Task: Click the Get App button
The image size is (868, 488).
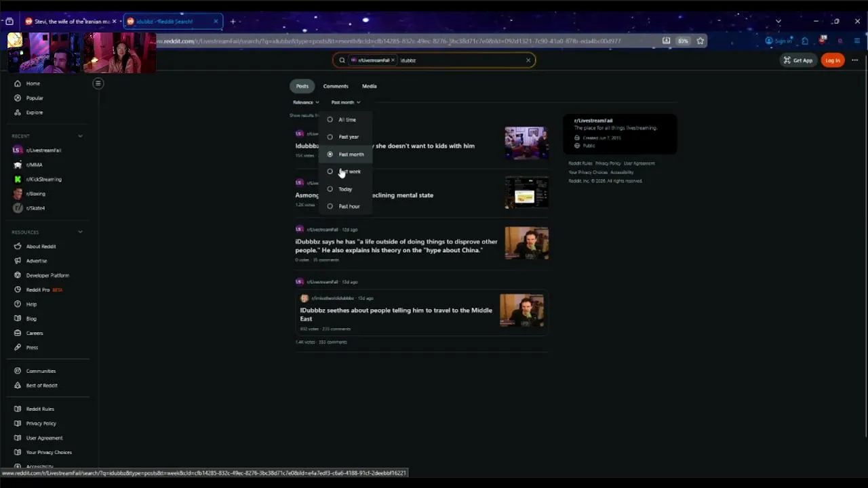Action: 798,60
